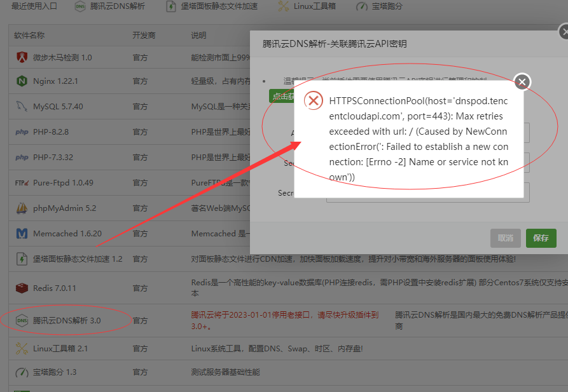Click the Nginx 1.22.1 icon

22,81
